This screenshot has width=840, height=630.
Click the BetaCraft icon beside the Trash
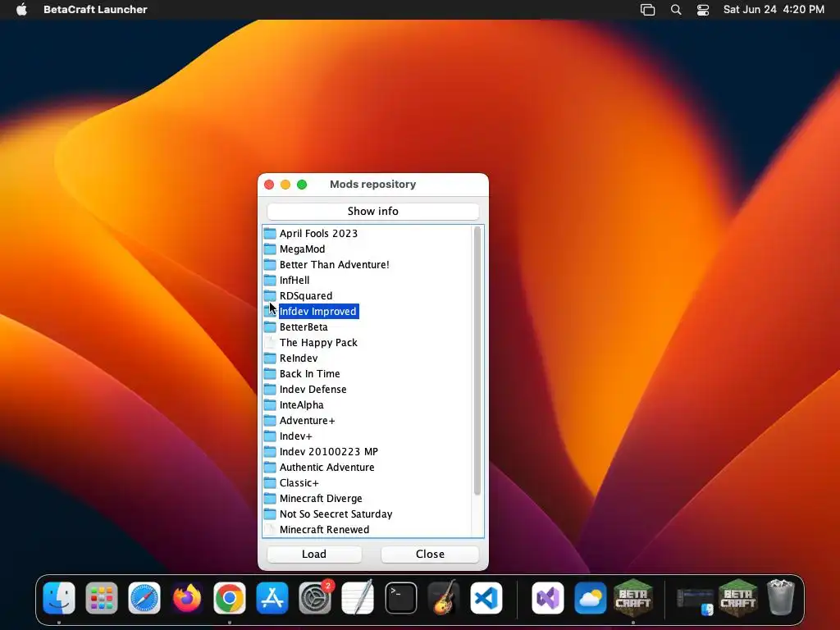(x=737, y=598)
